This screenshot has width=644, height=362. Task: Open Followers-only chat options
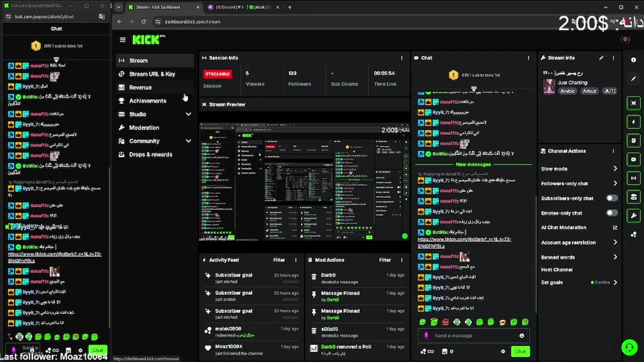click(x=579, y=184)
